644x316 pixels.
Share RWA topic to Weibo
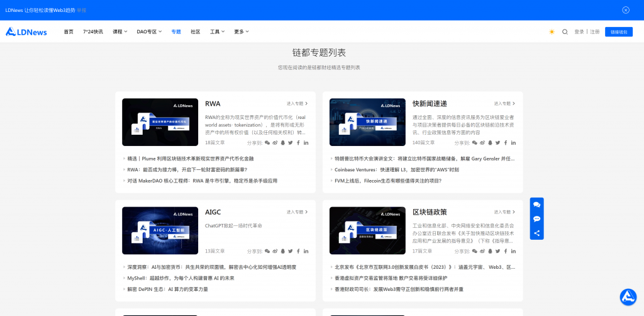point(275,143)
